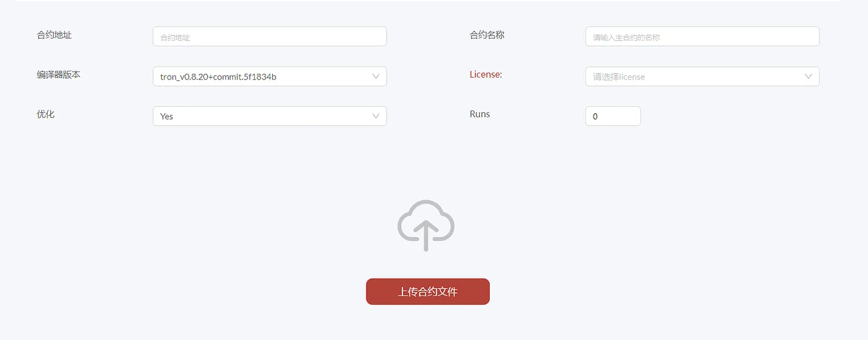
Task: Click the Runs label text
Action: coord(480,114)
